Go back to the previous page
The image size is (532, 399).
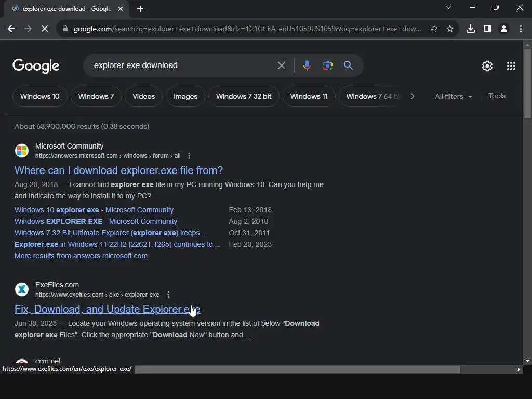coord(11,29)
